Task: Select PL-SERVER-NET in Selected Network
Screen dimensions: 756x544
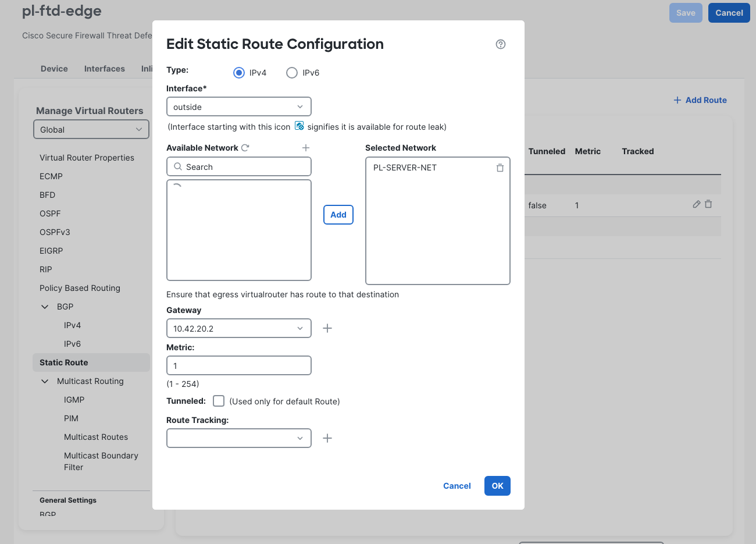Action: 405,168
